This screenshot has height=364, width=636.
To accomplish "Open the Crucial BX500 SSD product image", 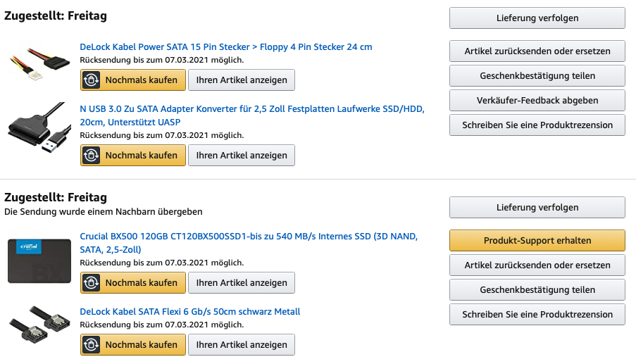I will tap(39, 261).
